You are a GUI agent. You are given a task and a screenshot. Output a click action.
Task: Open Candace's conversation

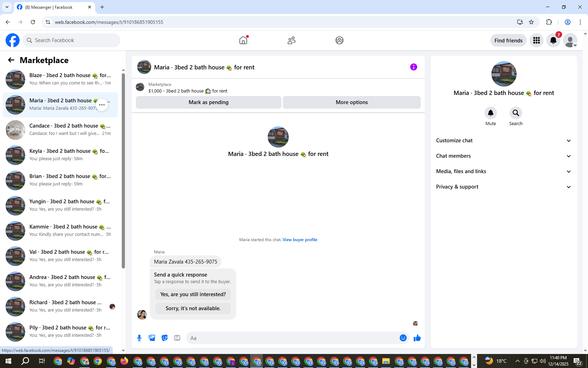point(60,130)
